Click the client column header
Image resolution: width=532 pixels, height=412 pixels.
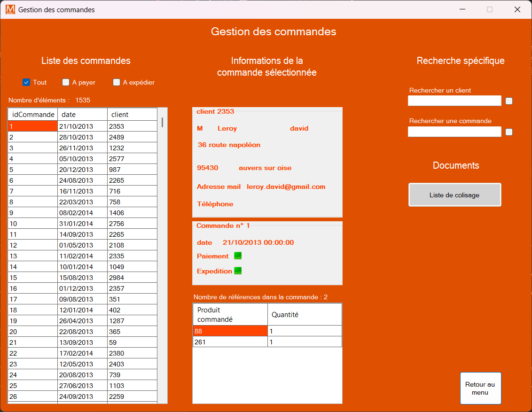pos(132,115)
